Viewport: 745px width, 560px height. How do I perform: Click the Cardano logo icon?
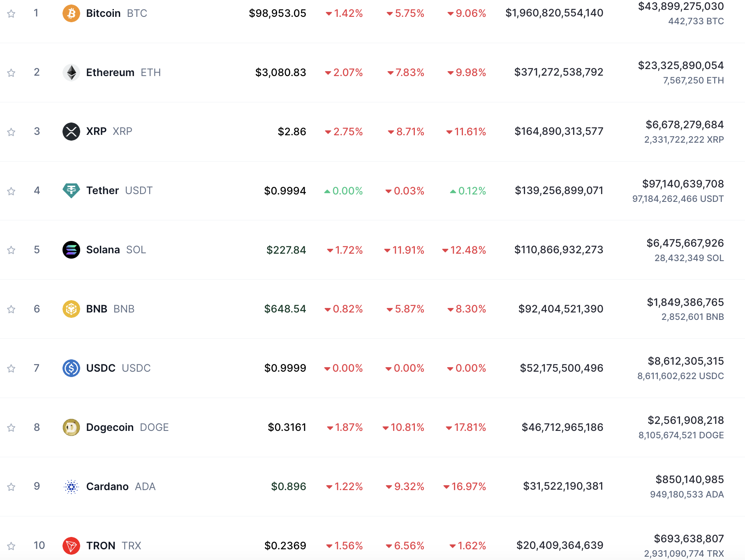[71, 487]
